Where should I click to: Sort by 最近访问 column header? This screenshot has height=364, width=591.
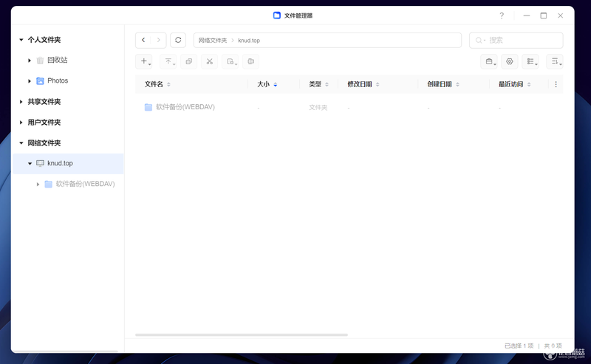[510, 84]
